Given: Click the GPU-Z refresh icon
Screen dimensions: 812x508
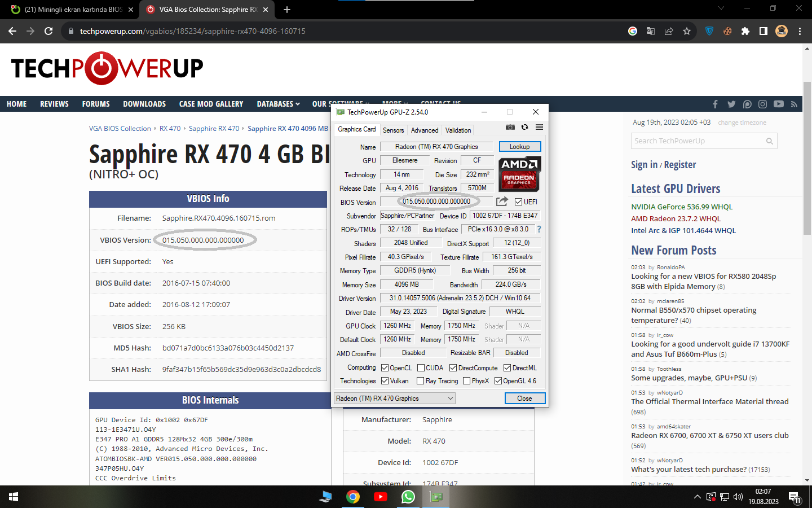Looking at the screenshot, I should point(524,128).
